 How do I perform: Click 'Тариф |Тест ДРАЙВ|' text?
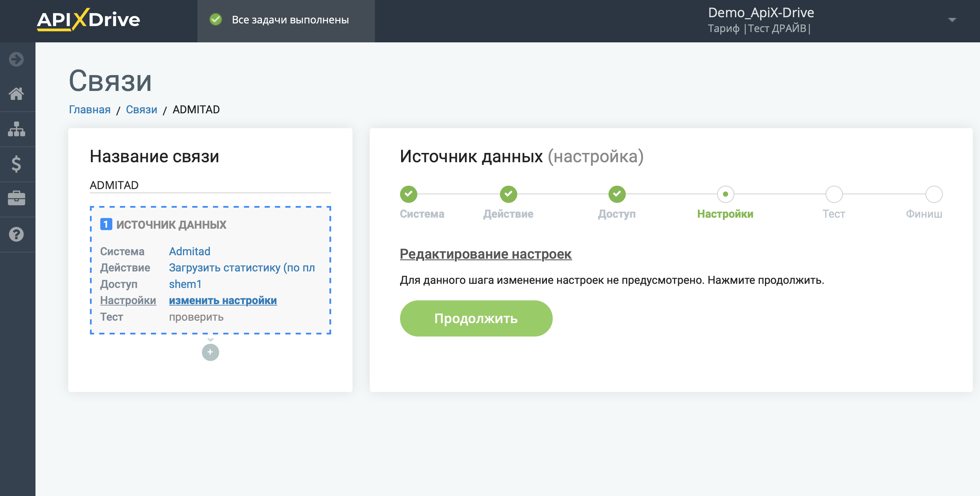click(x=759, y=29)
